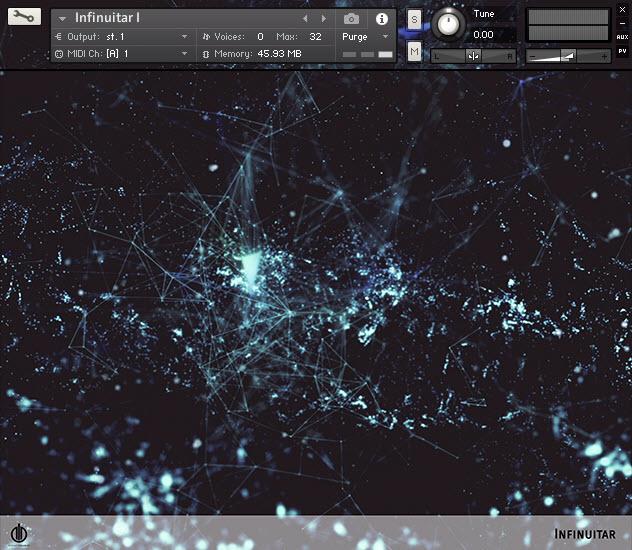Click the Voices count value 0
Viewport: 632px width, 550px height.
[x=260, y=37]
